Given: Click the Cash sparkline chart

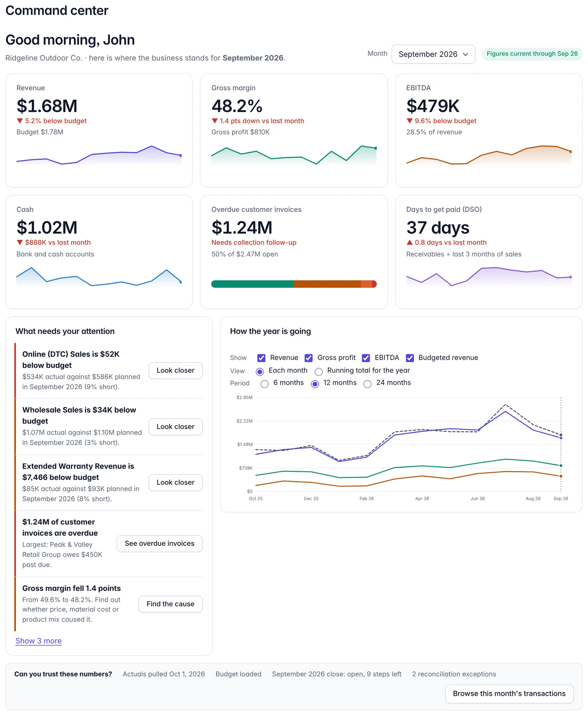Looking at the screenshot, I should click(99, 277).
